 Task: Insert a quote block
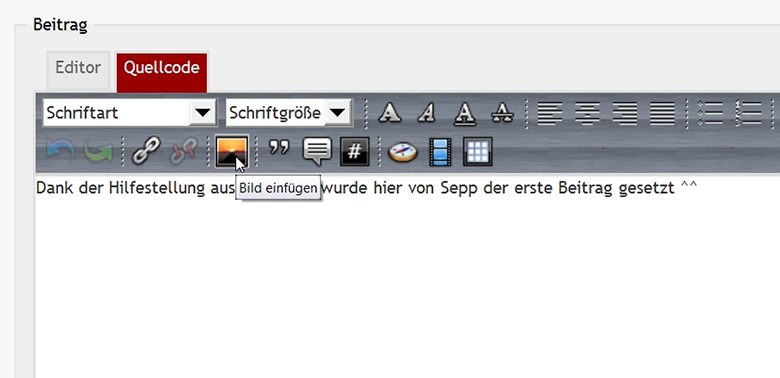[x=279, y=149]
